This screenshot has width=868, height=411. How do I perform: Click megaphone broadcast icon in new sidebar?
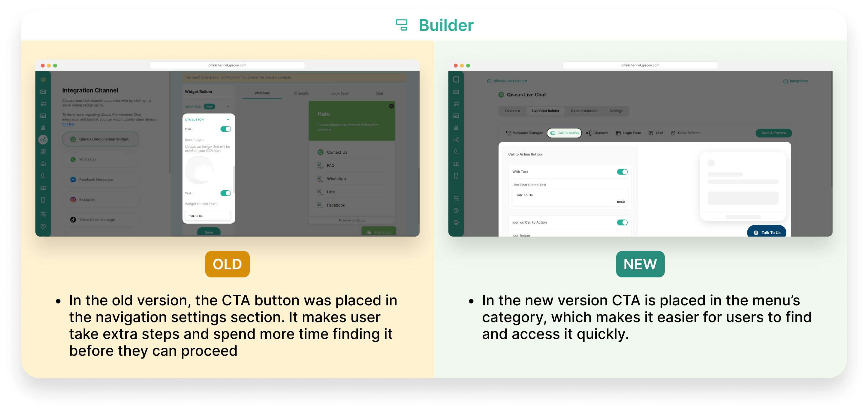pyautogui.click(x=456, y=104)
